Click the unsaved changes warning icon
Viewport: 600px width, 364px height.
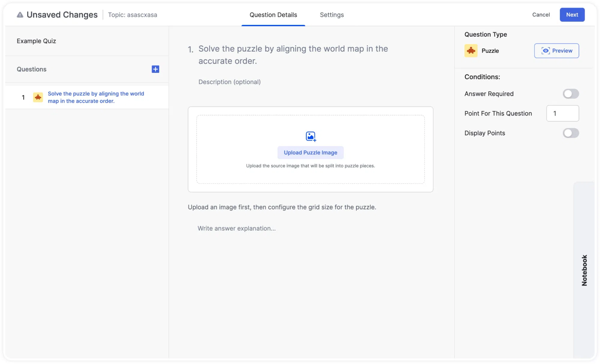[x=20, y=15]
